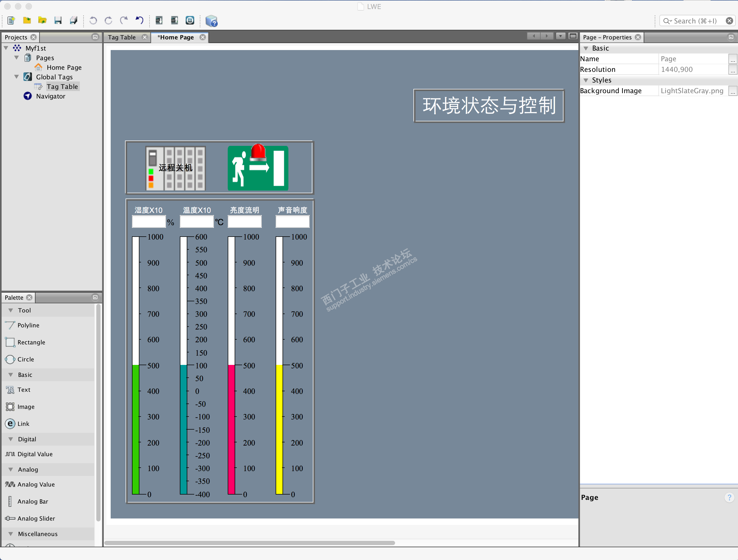
Task: Collapse the Global Tags tree node
Action: pyautogui.click(x=17, y=77)
